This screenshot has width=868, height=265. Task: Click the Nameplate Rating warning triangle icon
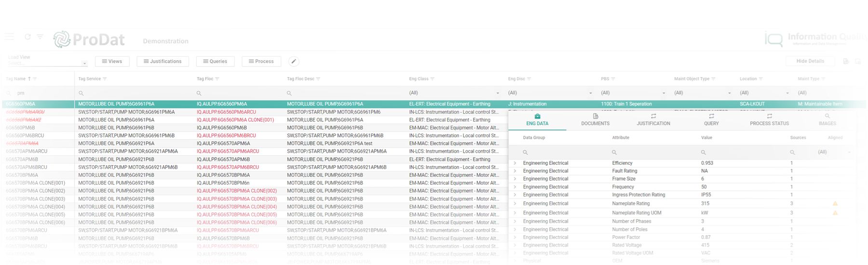(x=835, y=204)
